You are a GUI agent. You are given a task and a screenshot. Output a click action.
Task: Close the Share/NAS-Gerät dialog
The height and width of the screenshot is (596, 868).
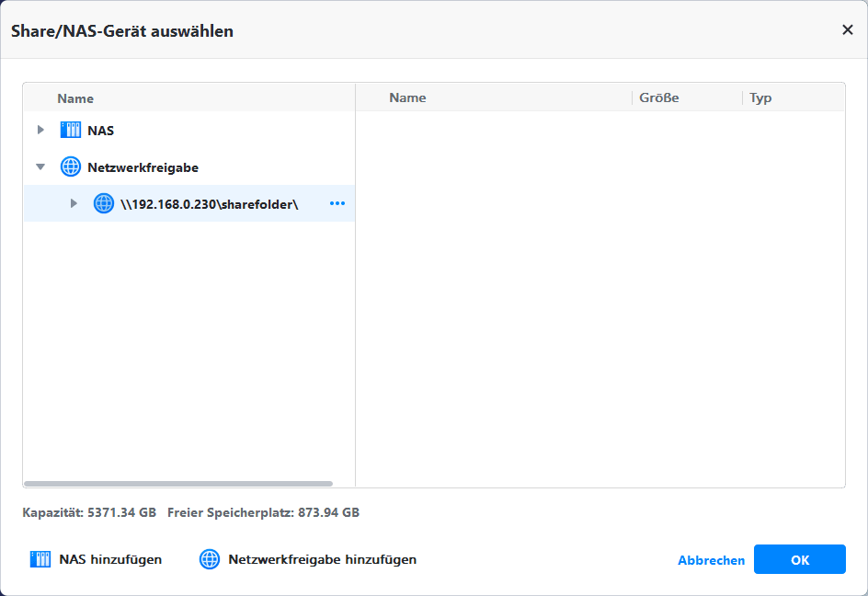pos(847,29)
